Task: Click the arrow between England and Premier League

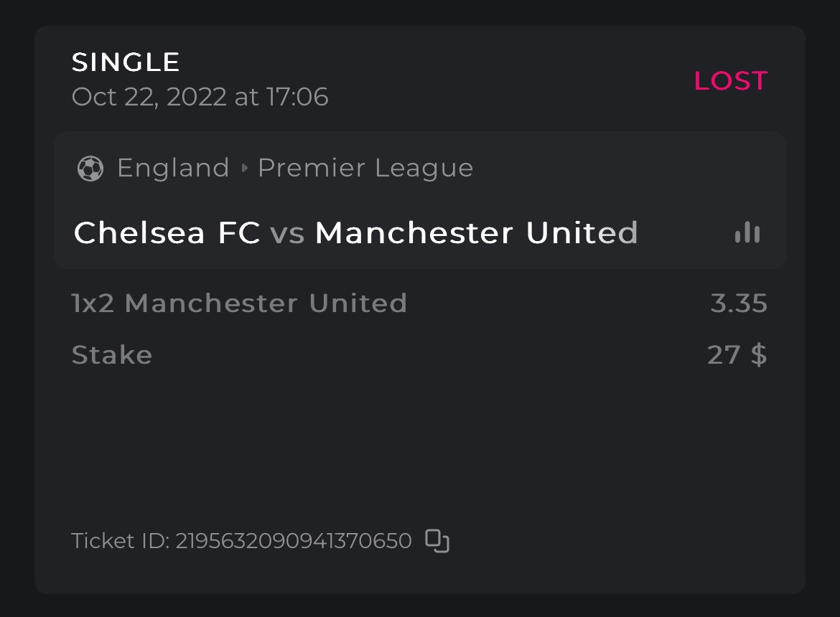Action: click(244, 169)
